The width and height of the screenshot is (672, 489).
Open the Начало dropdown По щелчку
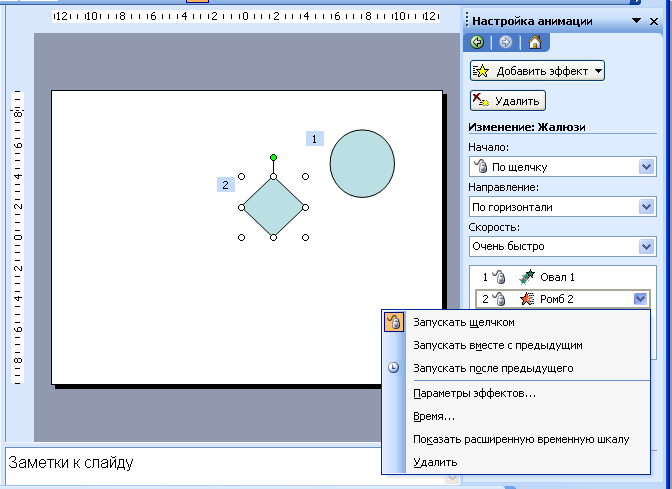[x=562, y=167]
